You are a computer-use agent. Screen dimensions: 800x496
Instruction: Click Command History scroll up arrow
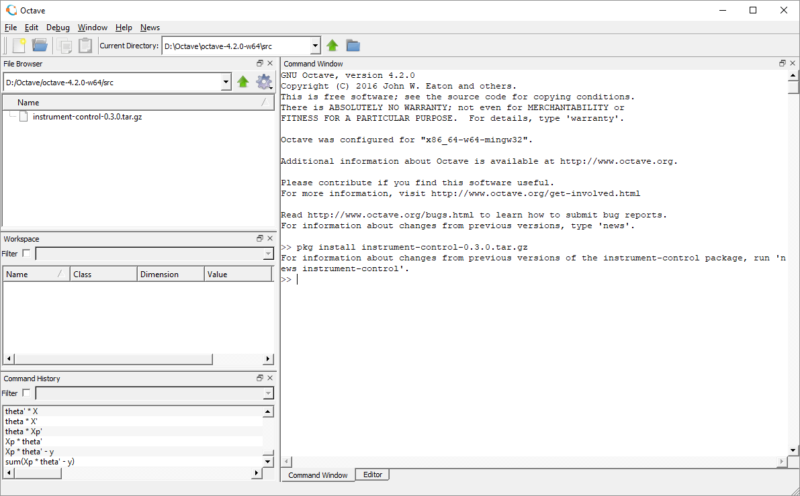coord(268,411)
